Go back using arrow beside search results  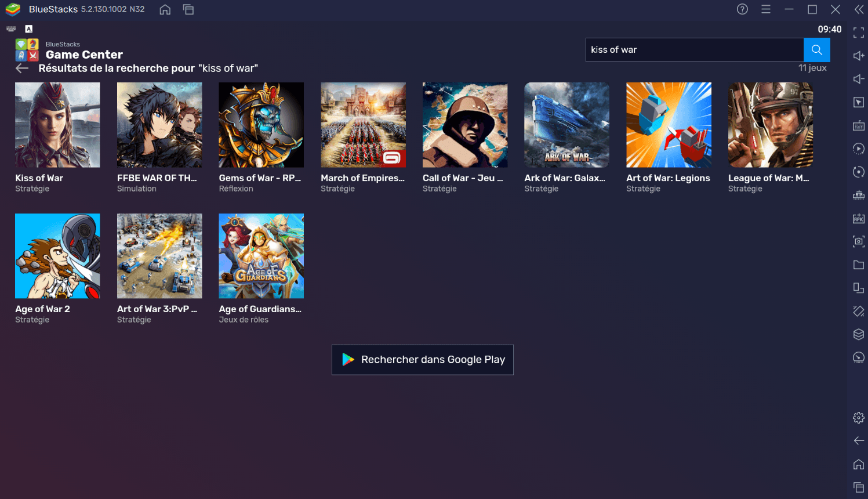[22, 68]
